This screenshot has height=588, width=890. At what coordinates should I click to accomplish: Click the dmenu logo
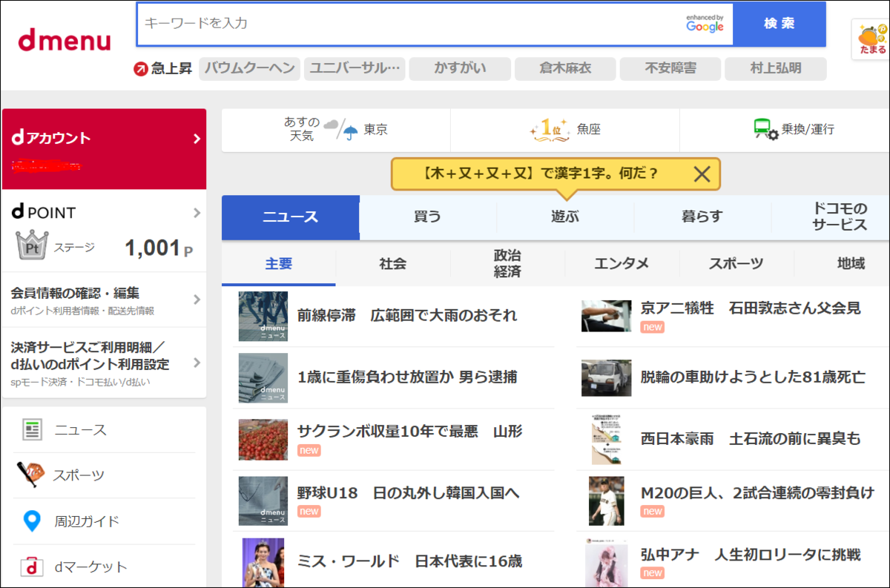(65, 39)
